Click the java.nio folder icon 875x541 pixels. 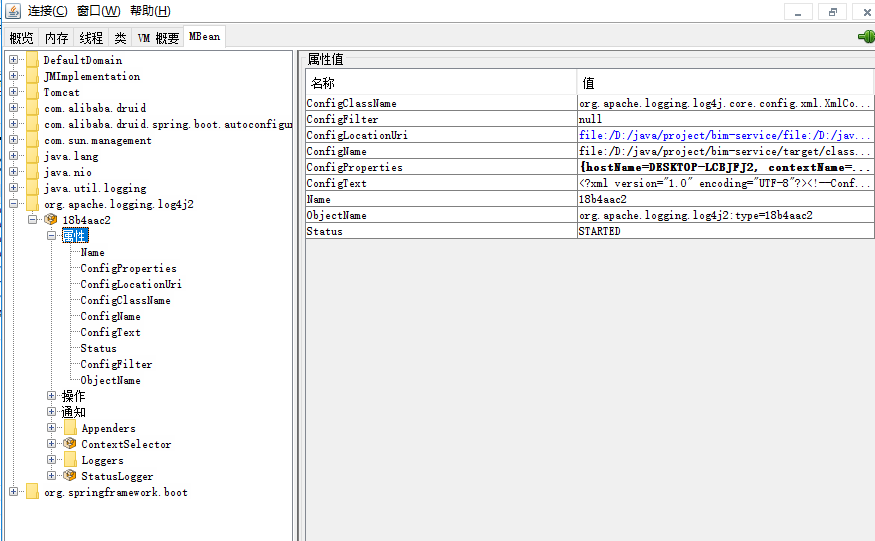coord(32,172)
